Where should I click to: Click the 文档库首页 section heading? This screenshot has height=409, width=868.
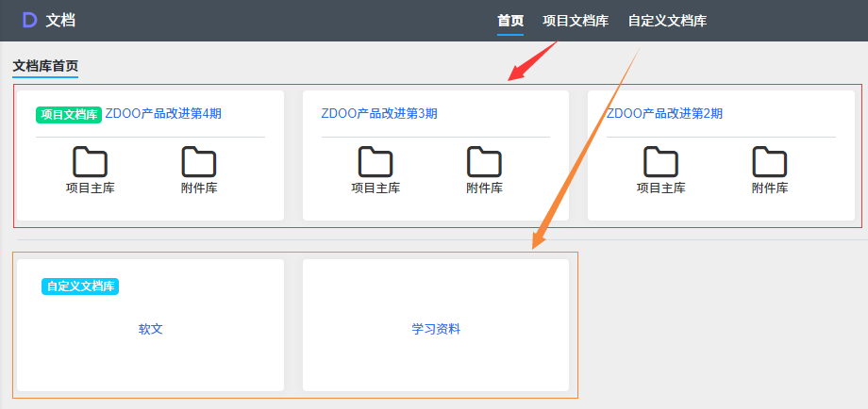[x=45, y=67]
